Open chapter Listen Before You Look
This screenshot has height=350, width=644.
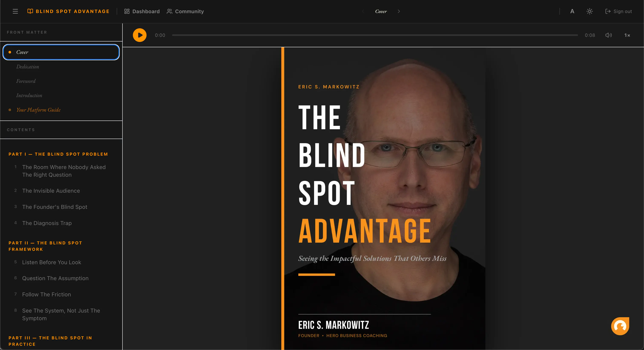coord(52,262)
